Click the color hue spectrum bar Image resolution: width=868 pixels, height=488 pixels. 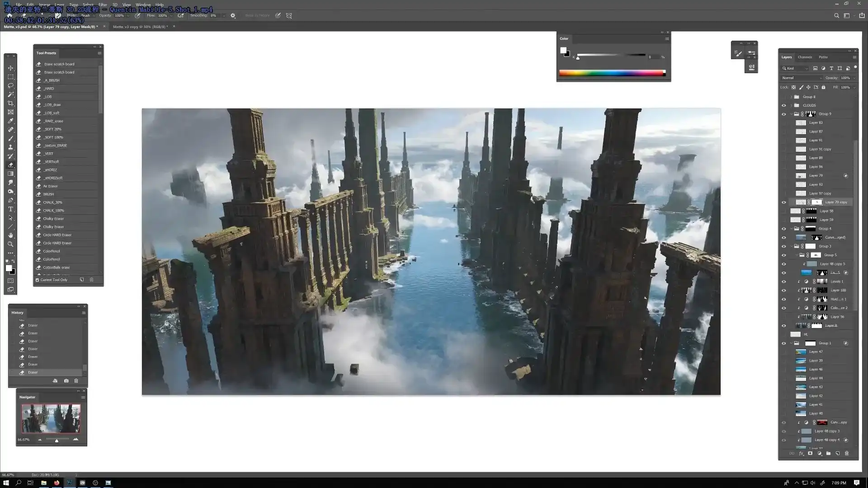611,73
